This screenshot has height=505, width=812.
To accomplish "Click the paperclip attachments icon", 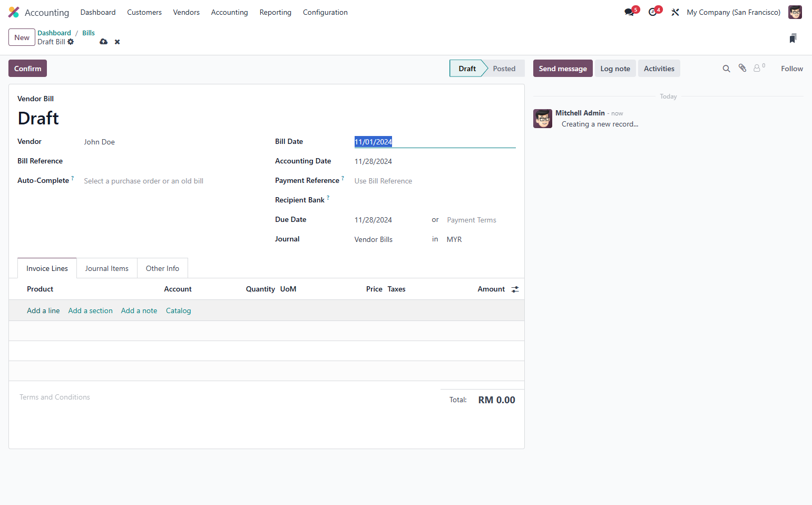I will click(742, 68).
